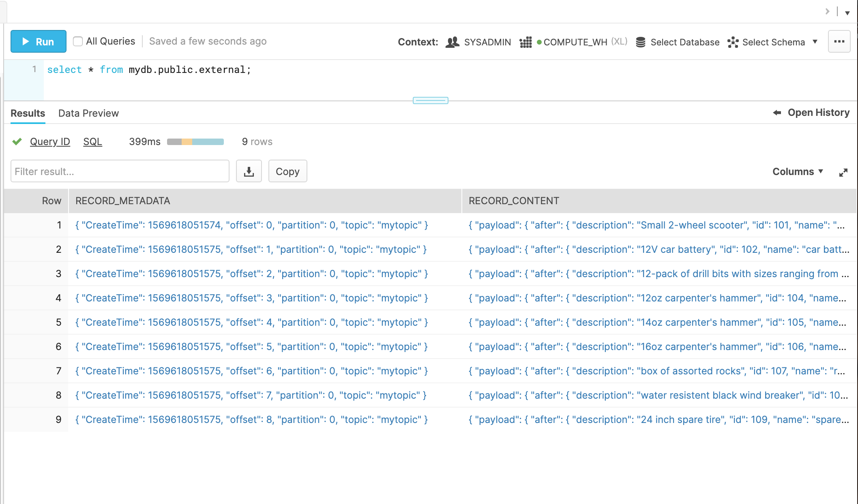Click the SQL query text in editor
This screenshot has width=858, height=504.
[149, 70]
